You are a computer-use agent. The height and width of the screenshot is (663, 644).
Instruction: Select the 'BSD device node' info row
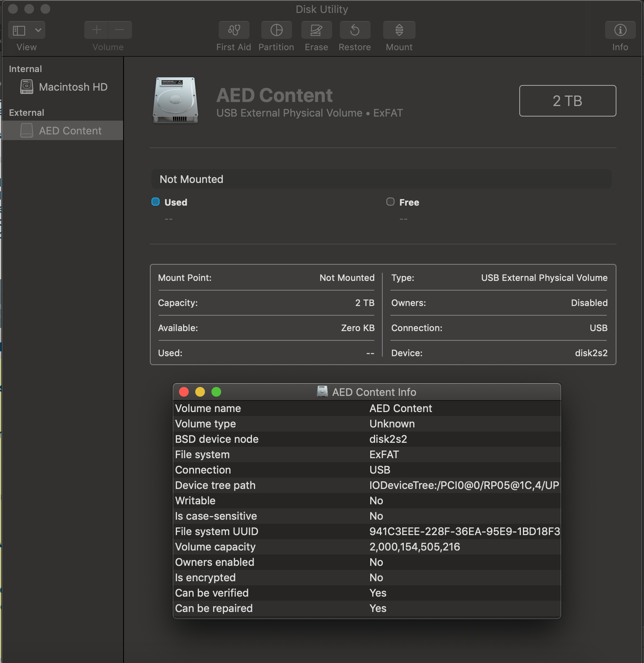coord(367,439)
